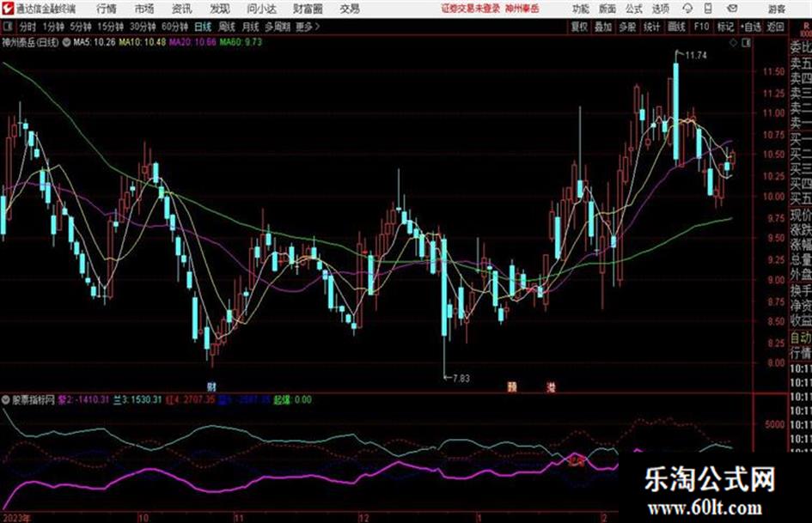Screen dimensions: 812x523
Task: Click the 11.74 high price marker
Action: coord(695,55)
